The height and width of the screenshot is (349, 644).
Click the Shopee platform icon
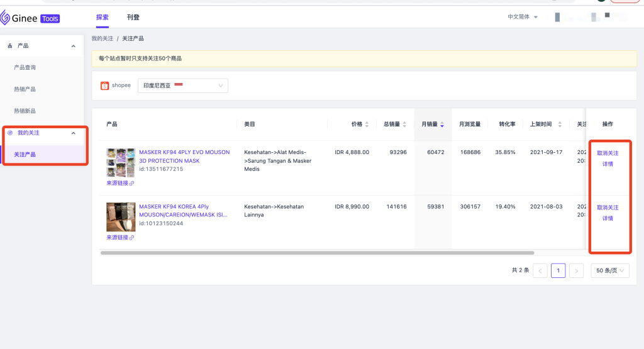105,86
